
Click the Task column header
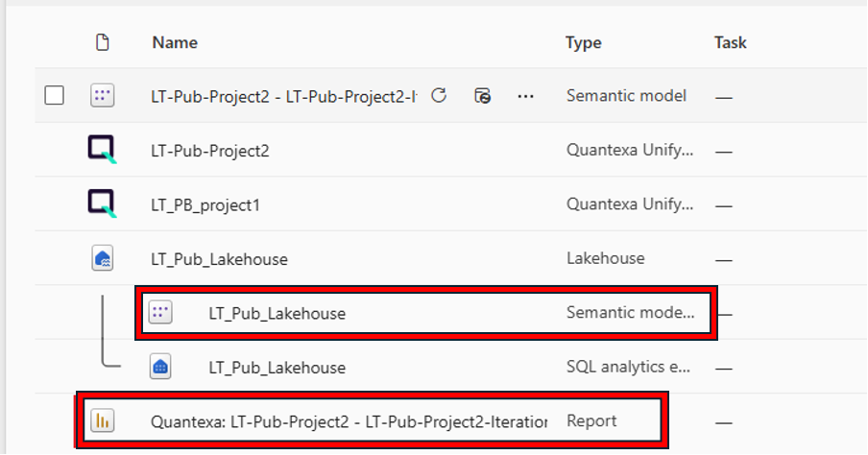730,42
